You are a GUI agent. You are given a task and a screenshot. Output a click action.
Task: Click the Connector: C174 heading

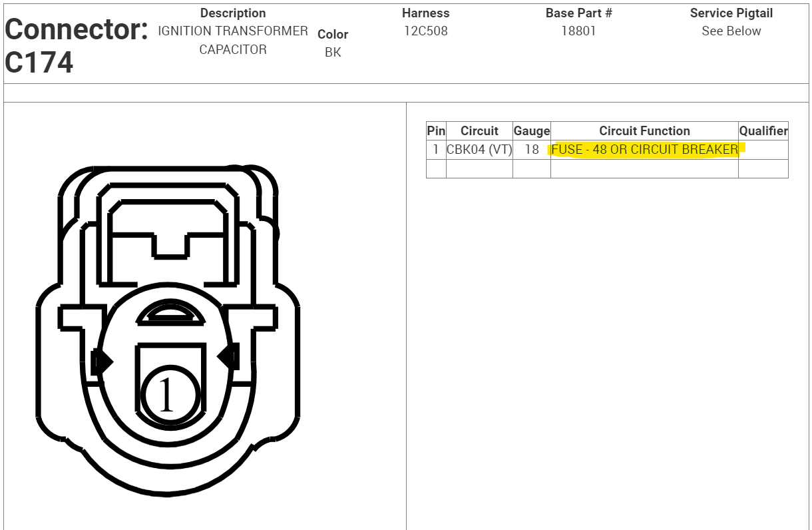77,46
